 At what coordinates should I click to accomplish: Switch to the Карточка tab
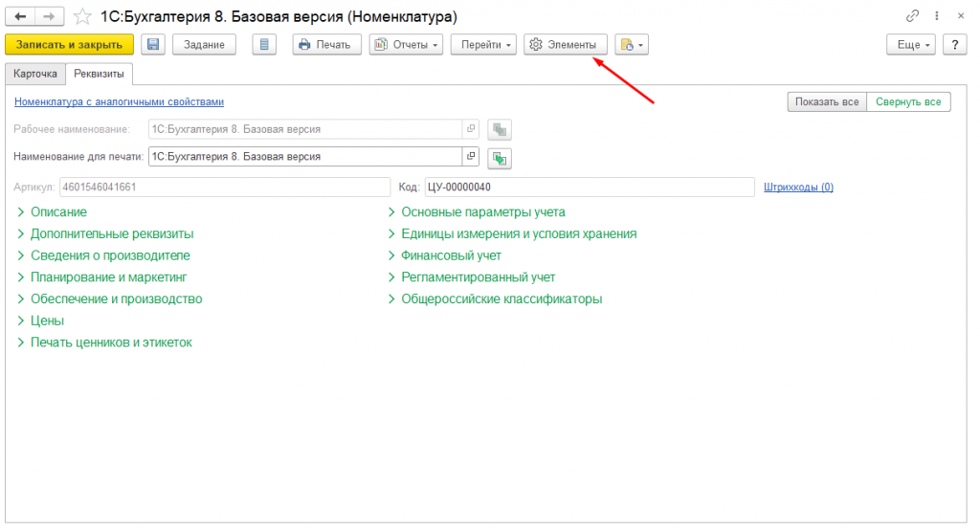35,74
